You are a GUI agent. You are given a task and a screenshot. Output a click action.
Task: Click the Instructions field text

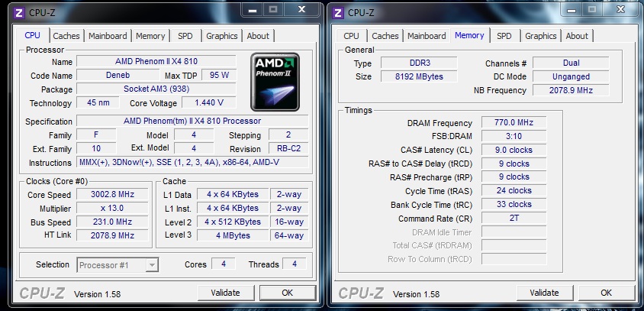192,162
